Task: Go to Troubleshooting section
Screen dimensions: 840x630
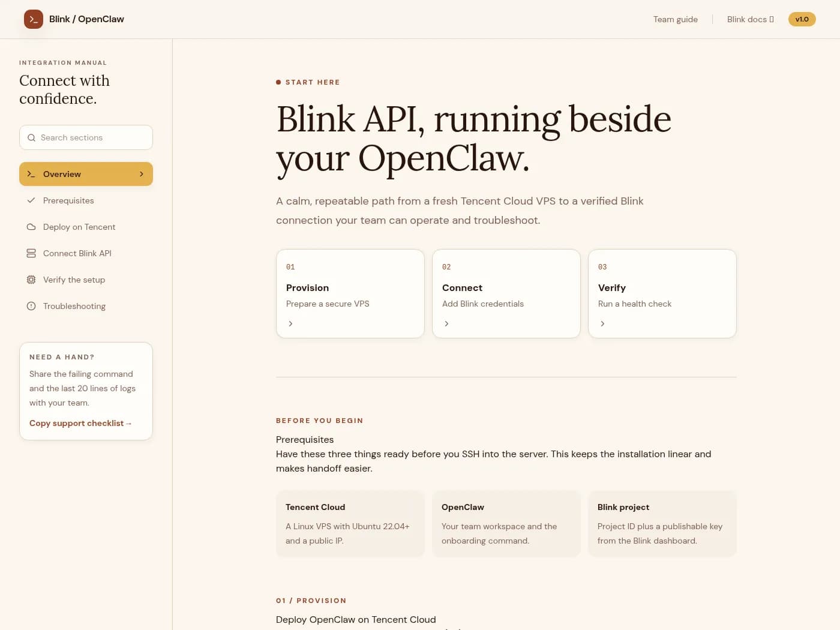Action: pyautogui.click(x=86, y=306)
